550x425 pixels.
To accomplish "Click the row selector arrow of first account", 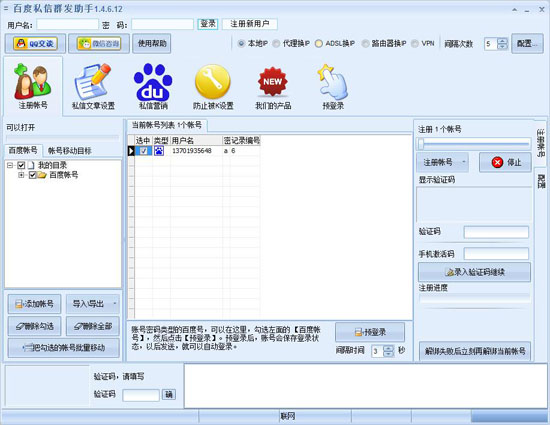I will pos(131,151).
